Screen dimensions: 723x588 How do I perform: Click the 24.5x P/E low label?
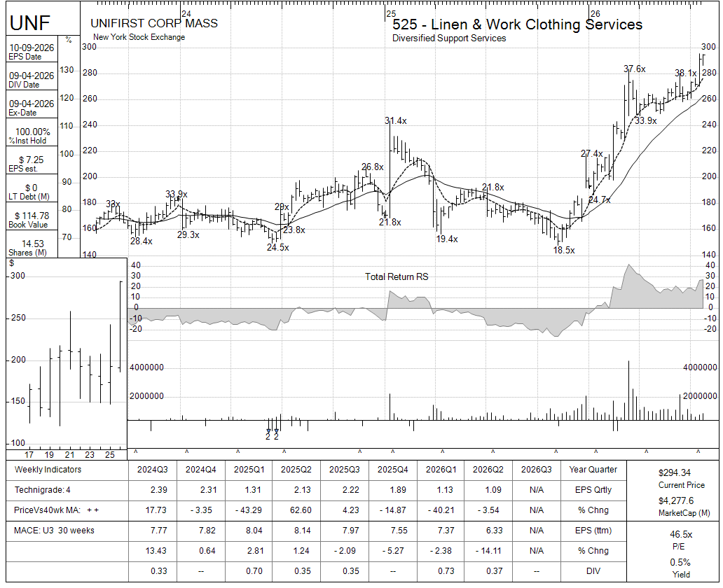pos(277,248)
